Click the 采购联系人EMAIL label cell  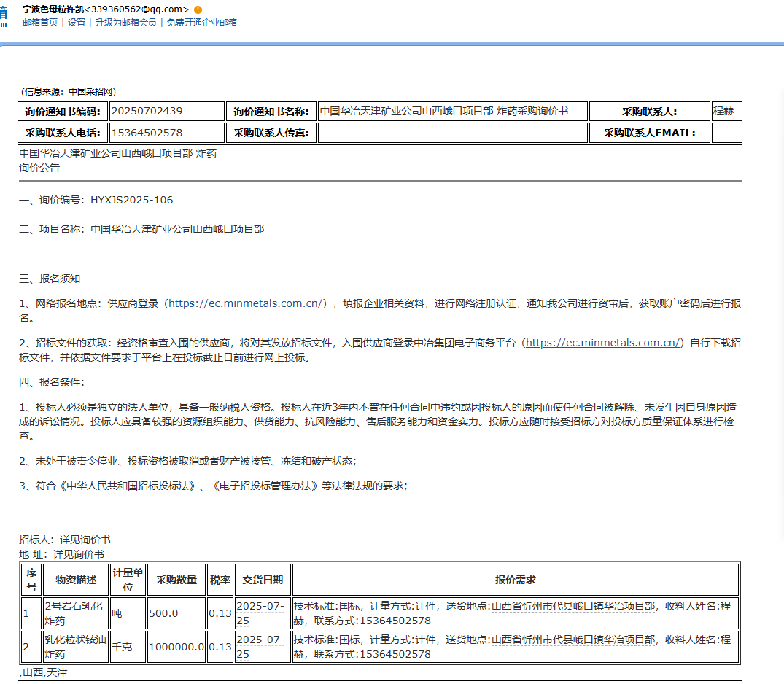point(650,133)
